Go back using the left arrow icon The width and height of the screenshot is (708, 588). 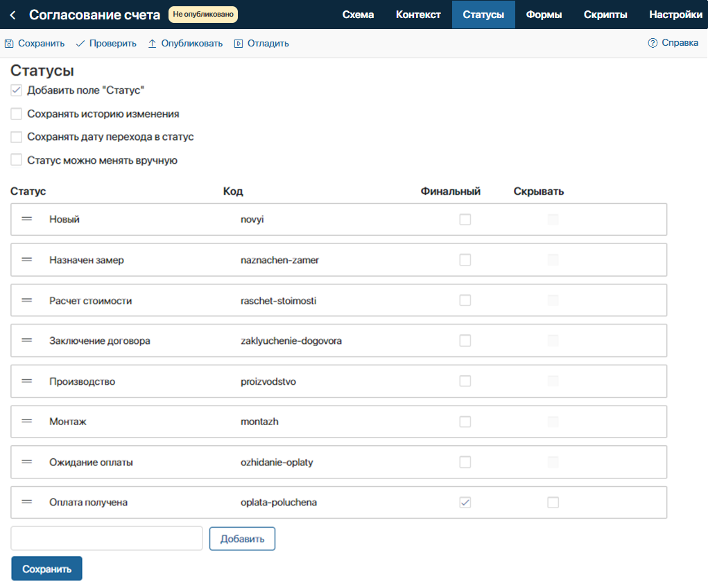tap(12, 15)
